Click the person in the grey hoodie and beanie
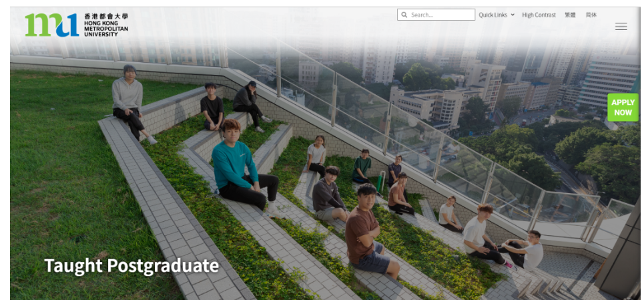The width and height of the screenshot is (644, 300). tap(131, 103)
